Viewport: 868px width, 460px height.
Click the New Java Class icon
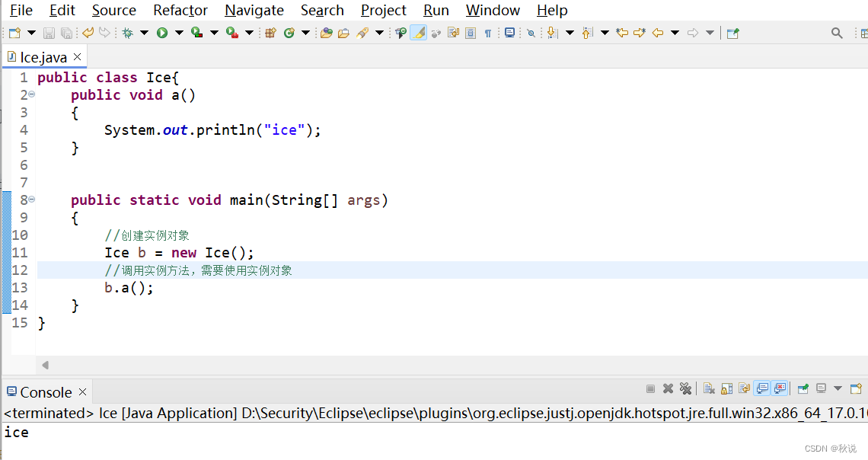tap(289, 34)
